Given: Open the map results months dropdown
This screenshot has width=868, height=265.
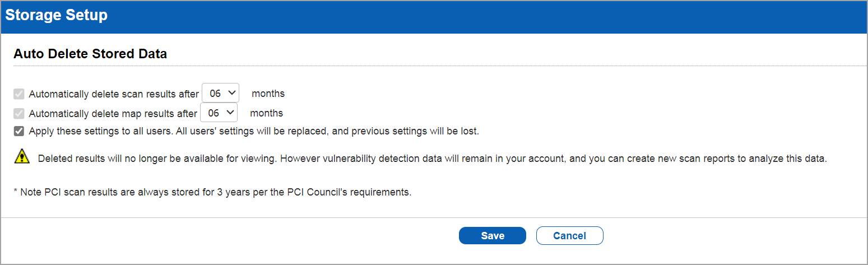Looking at the screenshot, I should pyautogui.click(x=219, y=113).
